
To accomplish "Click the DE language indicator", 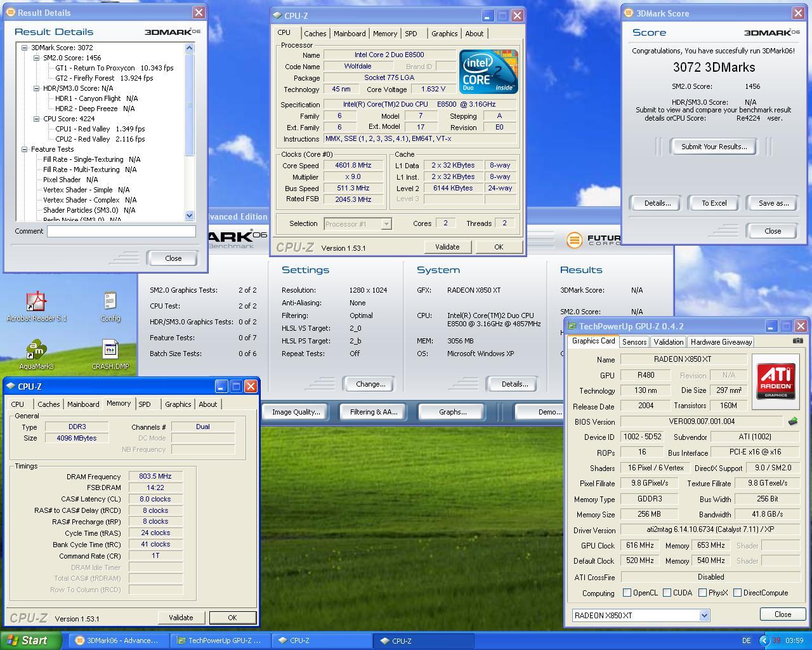I will point(746,640).
